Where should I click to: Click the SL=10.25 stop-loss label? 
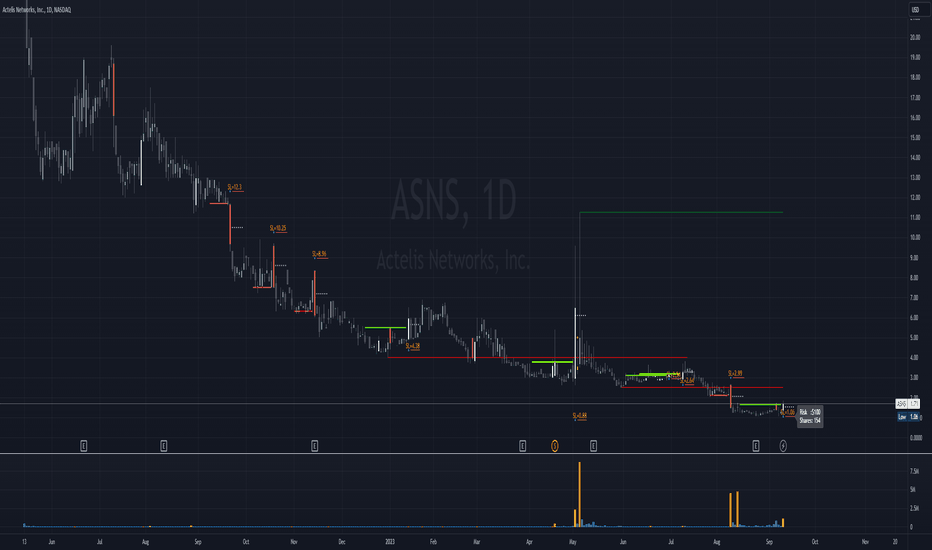click(278, 228)
